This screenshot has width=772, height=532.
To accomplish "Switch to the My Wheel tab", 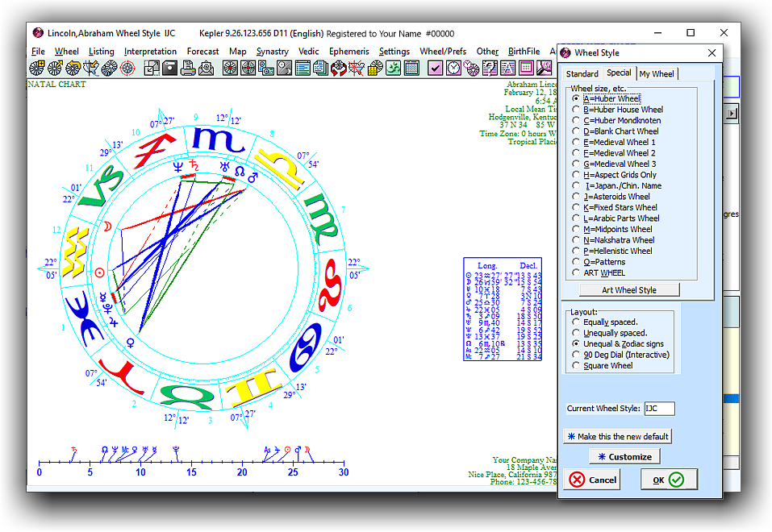I will coord(657,74).
